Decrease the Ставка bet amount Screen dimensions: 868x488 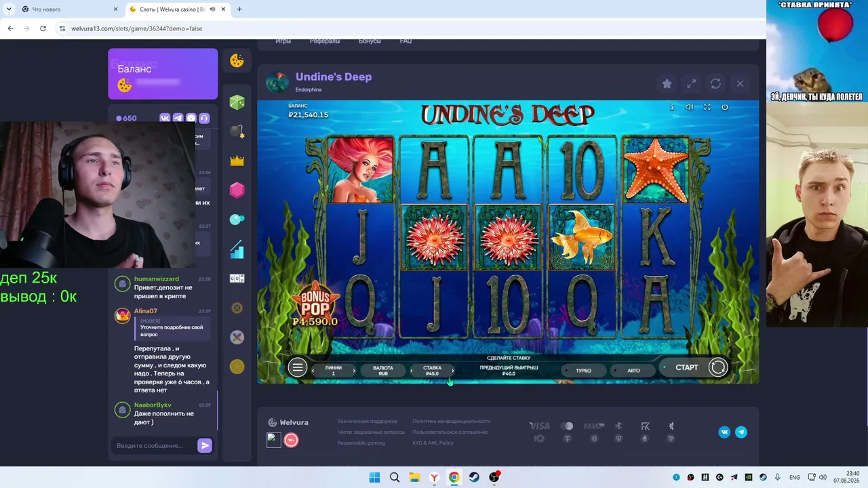point(412,371)
